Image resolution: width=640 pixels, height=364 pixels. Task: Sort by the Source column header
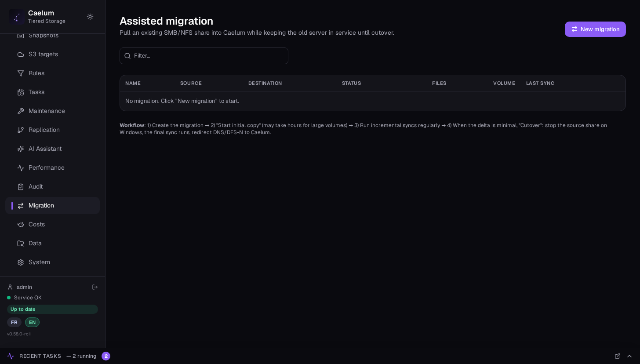[x=191, y=84]
